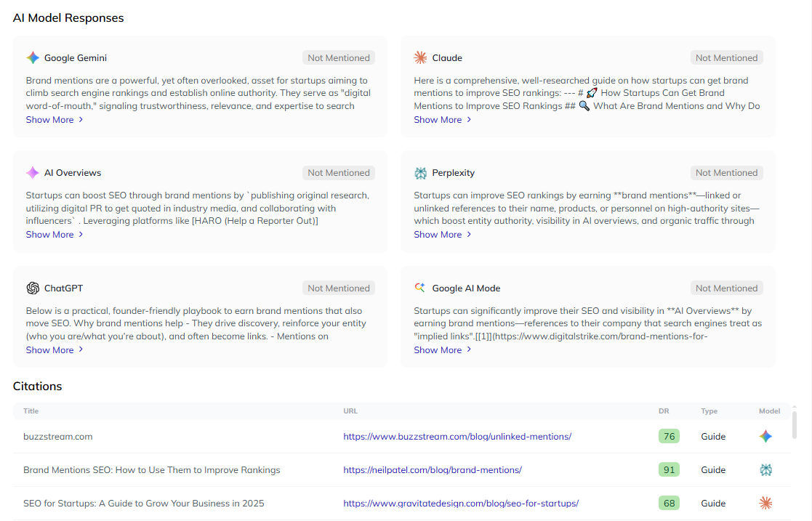Screen dimensions: 812x521
Task: Expand AI Overviews response with Show More
Action: click(x=55, y=235)
